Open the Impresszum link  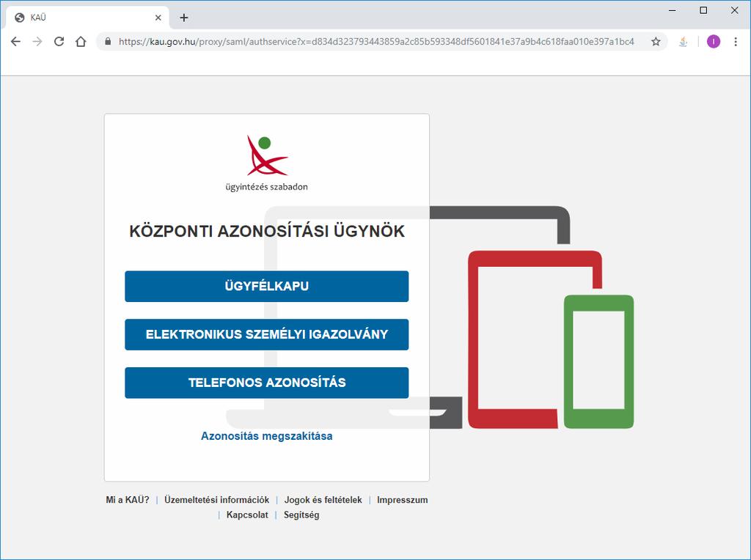click(403, 500)
